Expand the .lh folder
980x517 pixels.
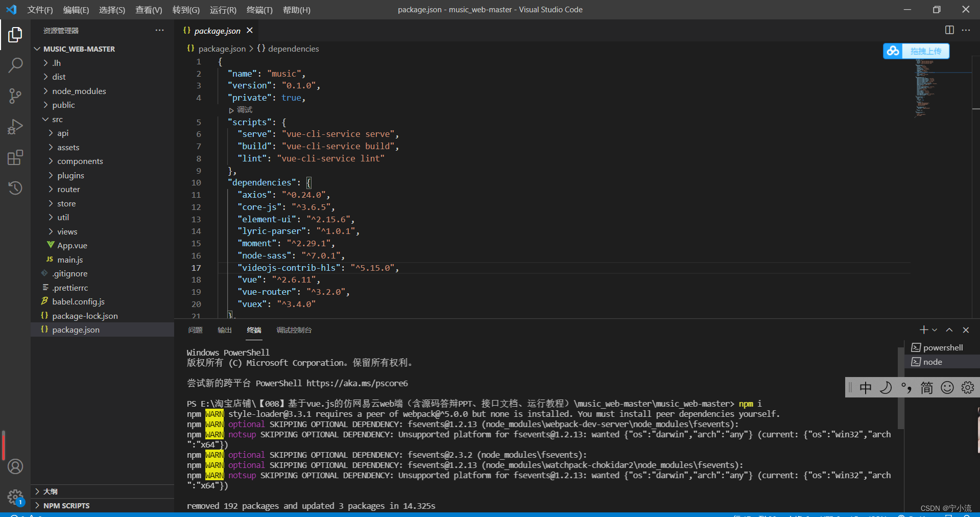coord(102,63)
